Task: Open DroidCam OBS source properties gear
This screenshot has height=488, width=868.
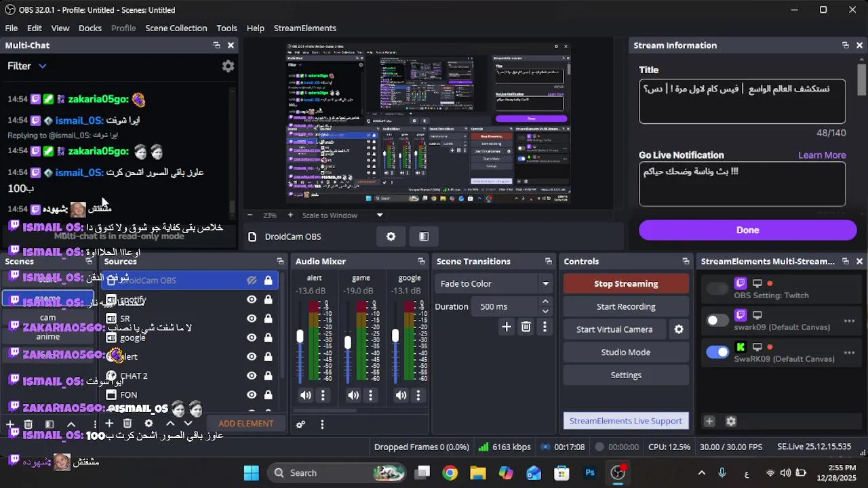Action: tap(391, 237)
